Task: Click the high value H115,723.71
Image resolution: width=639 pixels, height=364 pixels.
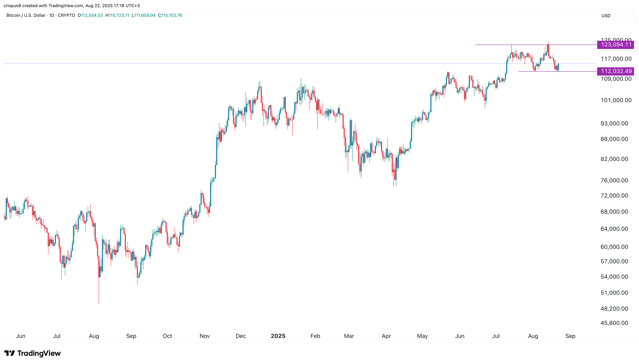Action: (x=117, y=15)
